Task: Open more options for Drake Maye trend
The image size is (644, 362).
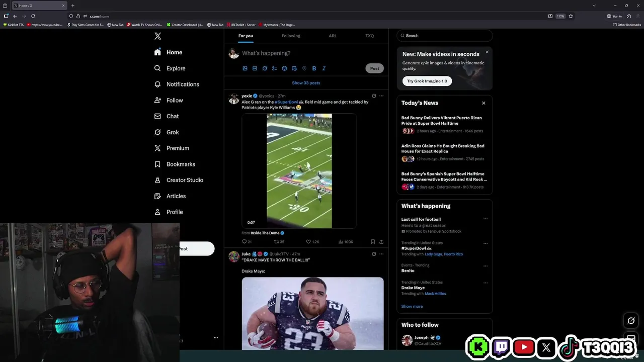Action: 486,283
